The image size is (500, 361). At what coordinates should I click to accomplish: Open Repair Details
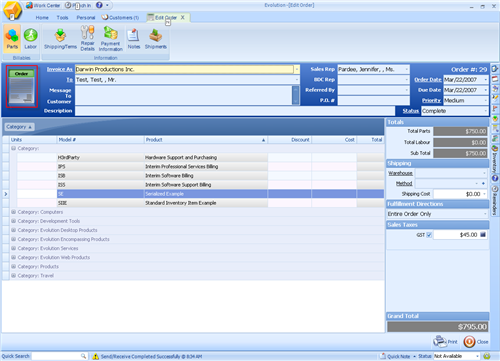coord(87,39)
